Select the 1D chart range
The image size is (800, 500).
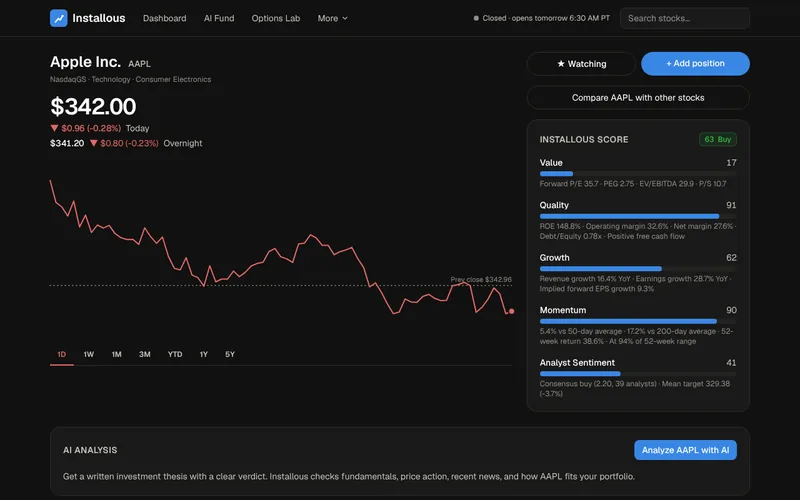tap(62, 354)
